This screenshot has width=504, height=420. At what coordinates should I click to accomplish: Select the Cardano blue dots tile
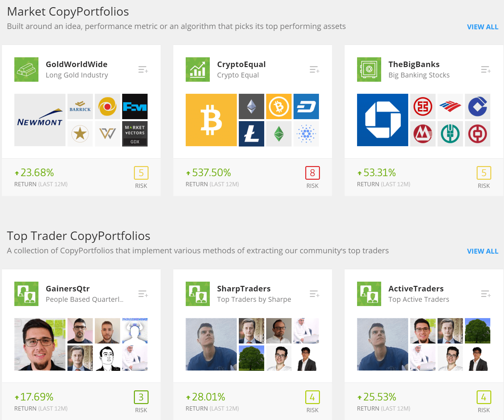tap(306, 134)
